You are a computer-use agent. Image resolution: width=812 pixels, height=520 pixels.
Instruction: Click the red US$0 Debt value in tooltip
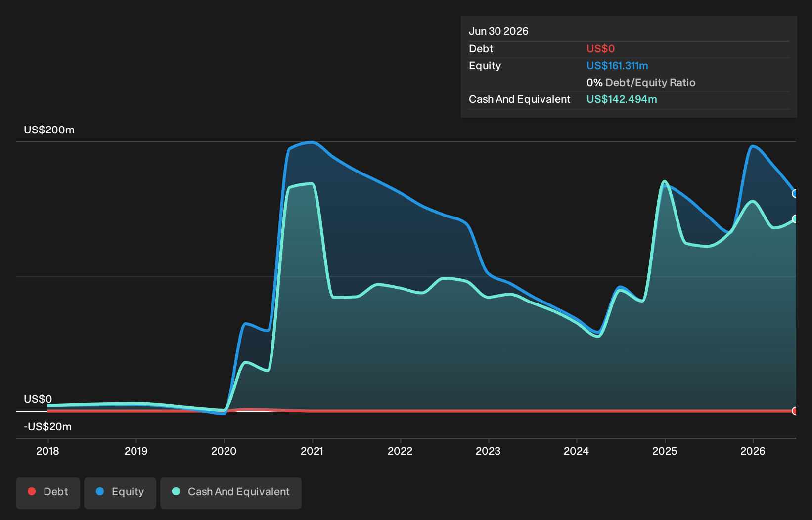click(x=600, y=49)
